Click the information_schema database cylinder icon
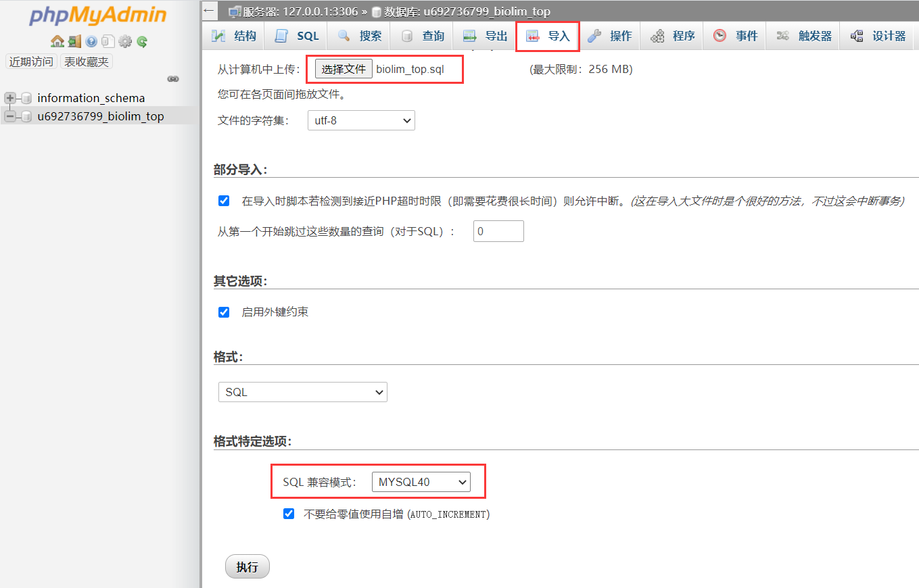The image size is (919, 588). [27, 98]
